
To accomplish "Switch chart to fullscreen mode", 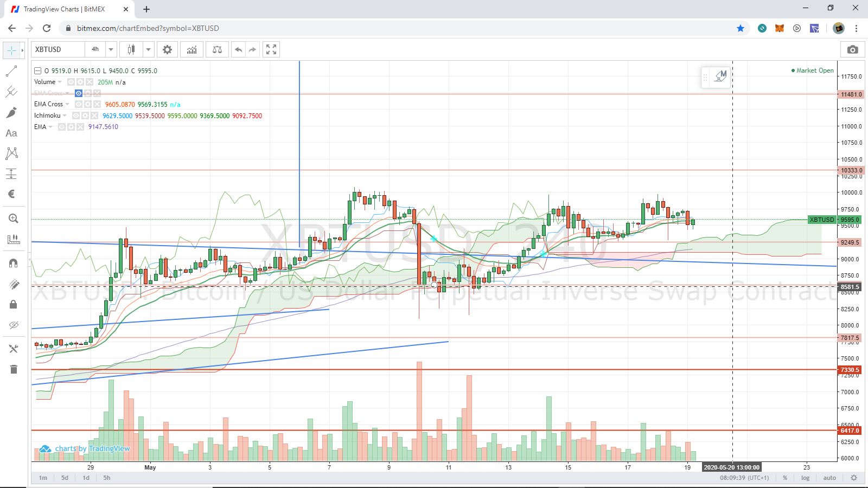I will click(x=271, y=49).
